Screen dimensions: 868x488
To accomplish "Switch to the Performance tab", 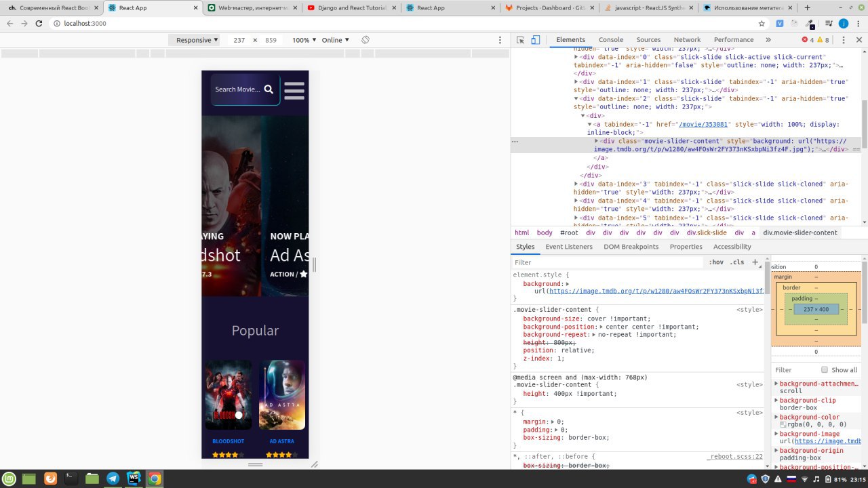I will [x=734, y=40].
